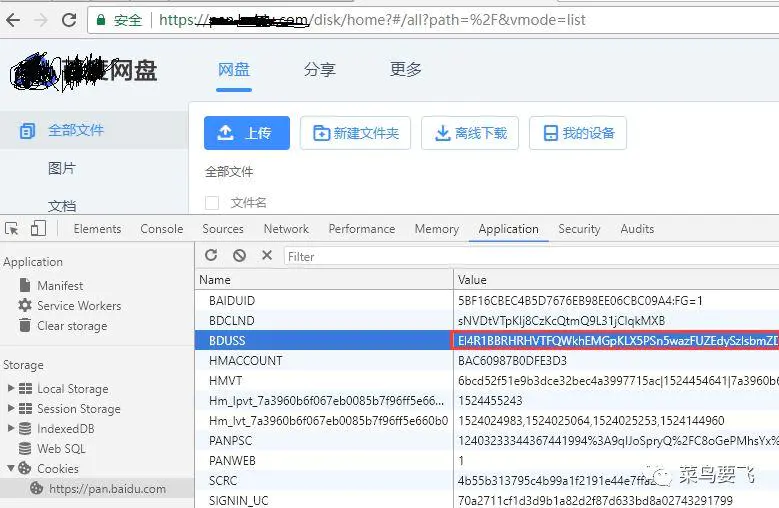Click the address bar URL
The image size is (779, 508).
(x=372, y=20)
